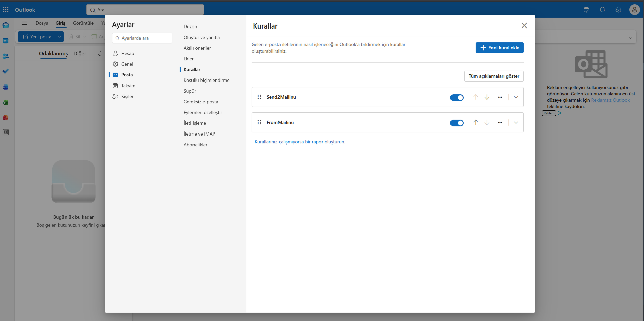644x321 pixels.
Task: Move Send2Mailinu rule down with arrow
Action: tap(487, 97)
